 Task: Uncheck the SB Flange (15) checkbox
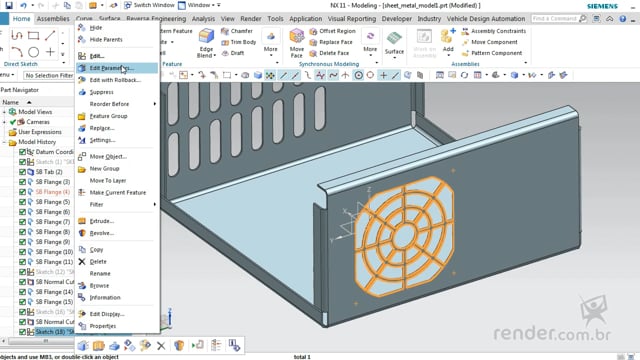tap(22, 302)
